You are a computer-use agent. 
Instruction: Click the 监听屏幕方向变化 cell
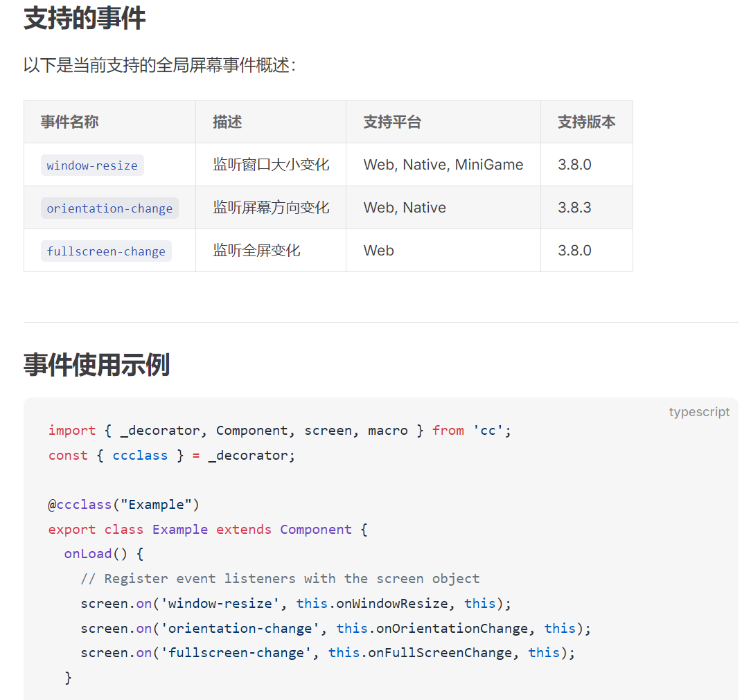[x=271, y=208]
